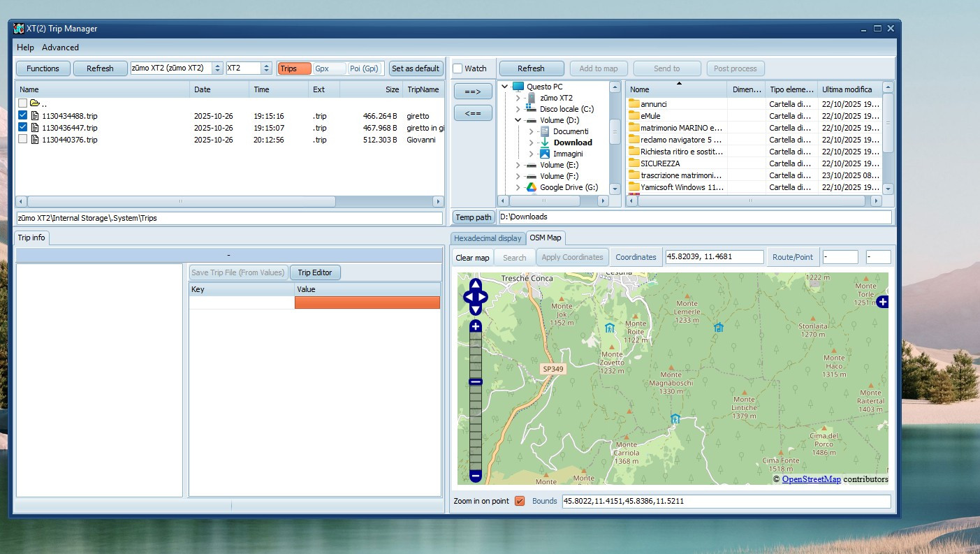Screen dimensions: 980x554
Task: Select the Disco locale (C:) drive icon
Action: [531, 109]
